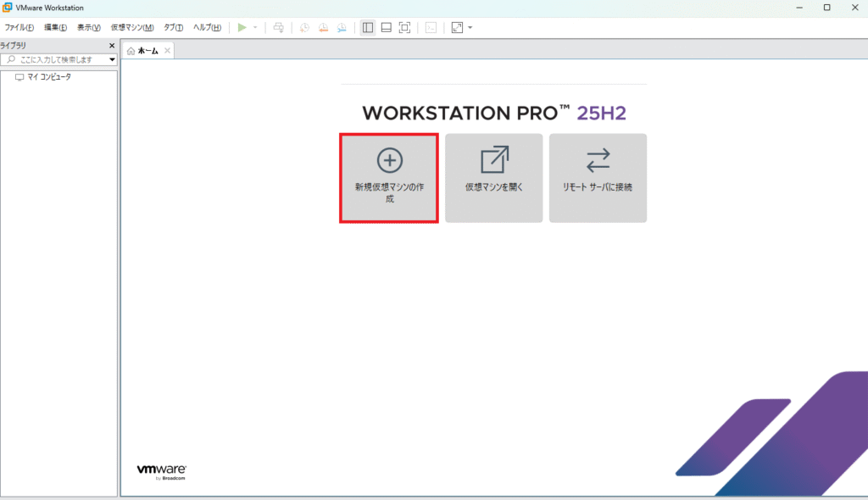Toggle full screen mode icon
868x500 pixels.
[405, 27]
